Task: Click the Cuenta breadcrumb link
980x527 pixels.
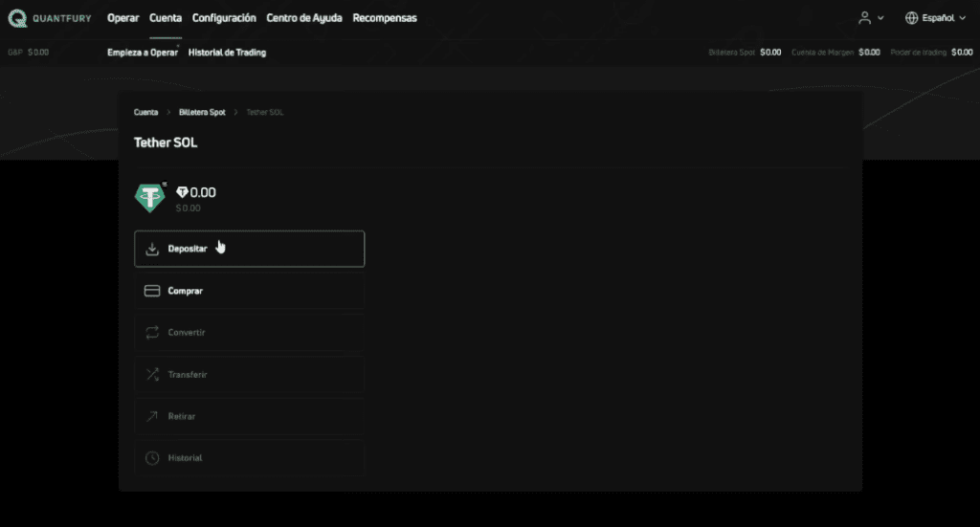Action: coord(146,113)
